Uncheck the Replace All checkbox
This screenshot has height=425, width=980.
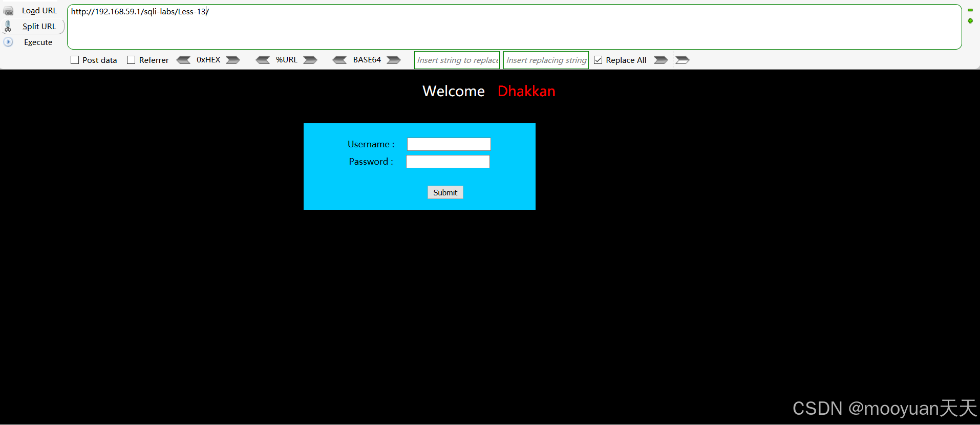click(598, 60)
